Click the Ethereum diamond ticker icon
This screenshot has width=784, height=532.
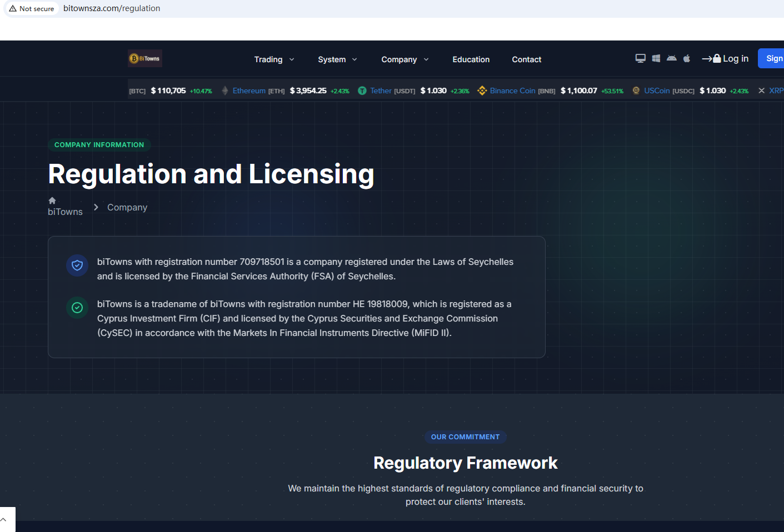point(225,91)
